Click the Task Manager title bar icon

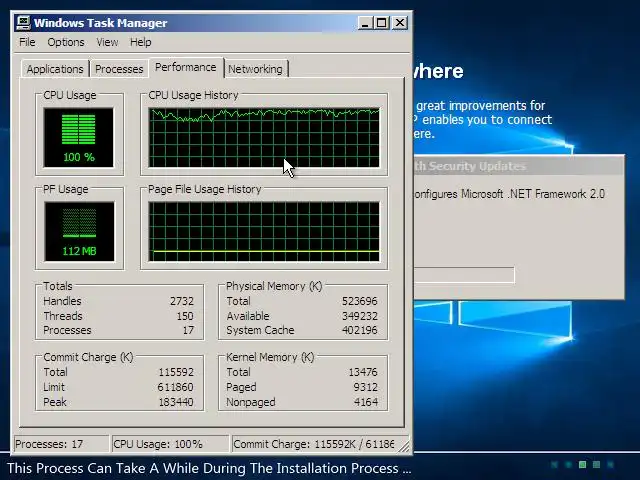[23, 22]
